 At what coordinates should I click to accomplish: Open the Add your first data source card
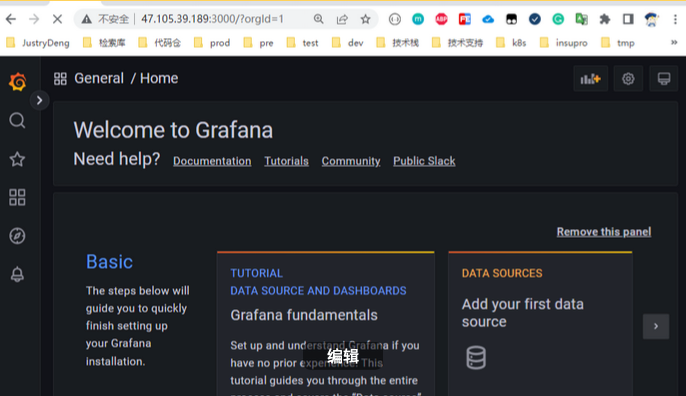(540, 324)
